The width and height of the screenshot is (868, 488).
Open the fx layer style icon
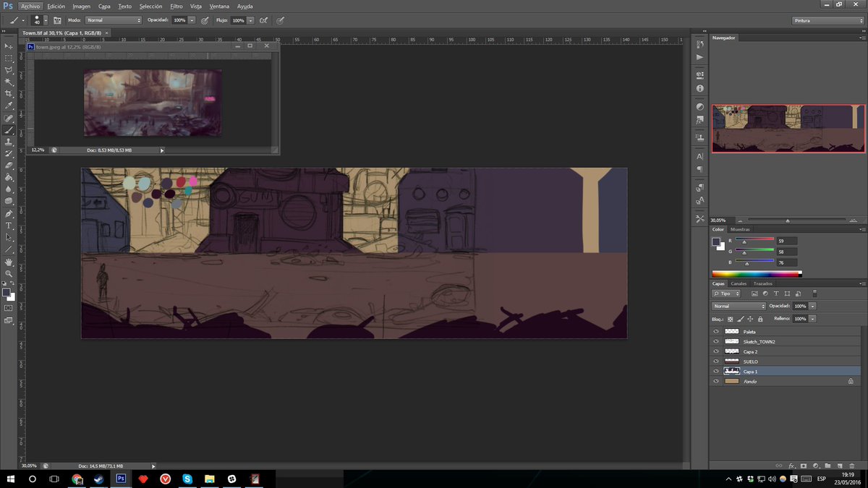791,466
